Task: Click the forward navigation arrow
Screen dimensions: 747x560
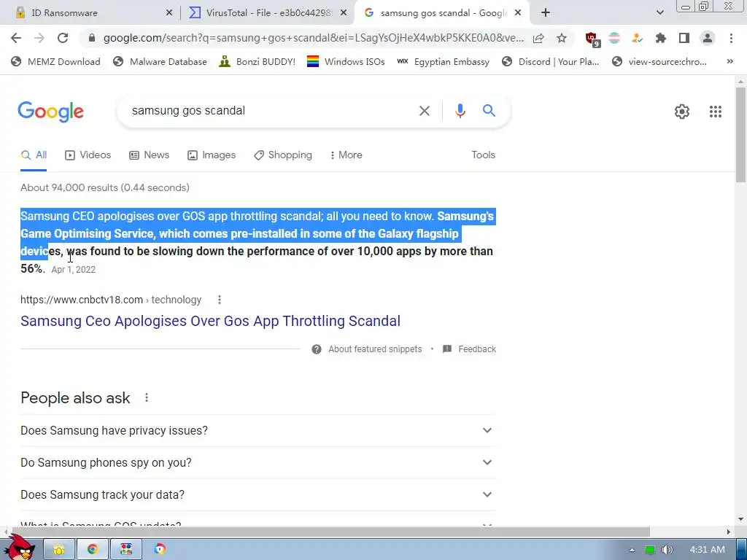Action: pos(39,38)
